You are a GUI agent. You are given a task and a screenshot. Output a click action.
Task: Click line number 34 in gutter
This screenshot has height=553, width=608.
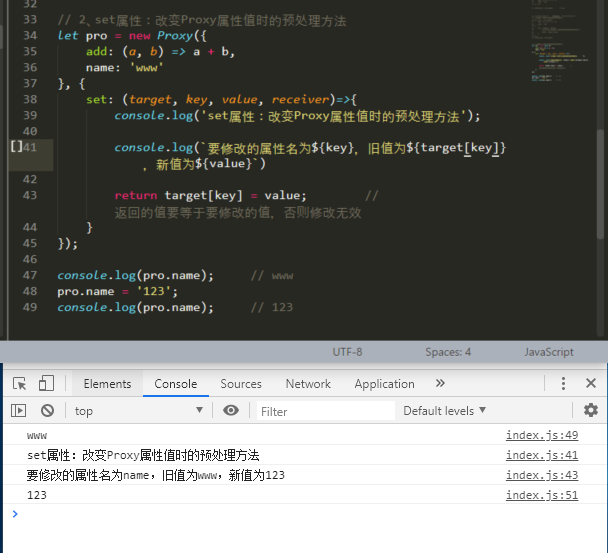[x=30, y=35]
